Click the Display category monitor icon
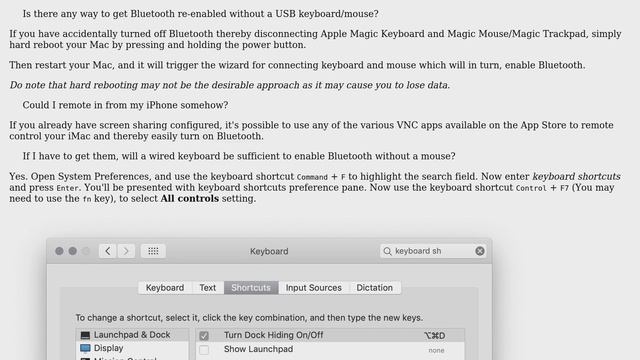Viewport: 640px width, 360px height. 85,348
